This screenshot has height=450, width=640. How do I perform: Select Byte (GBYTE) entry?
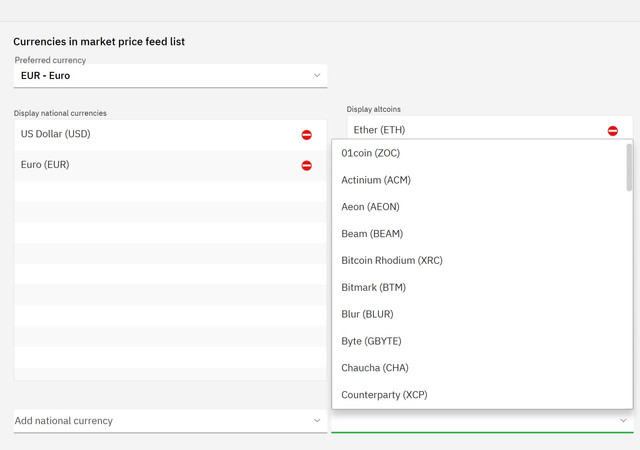(479, 341)
